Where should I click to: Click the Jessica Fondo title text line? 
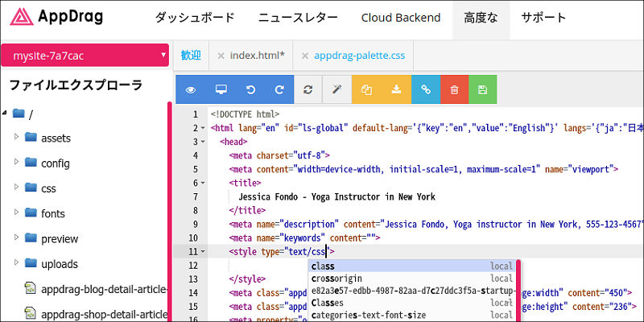[336, 196]
